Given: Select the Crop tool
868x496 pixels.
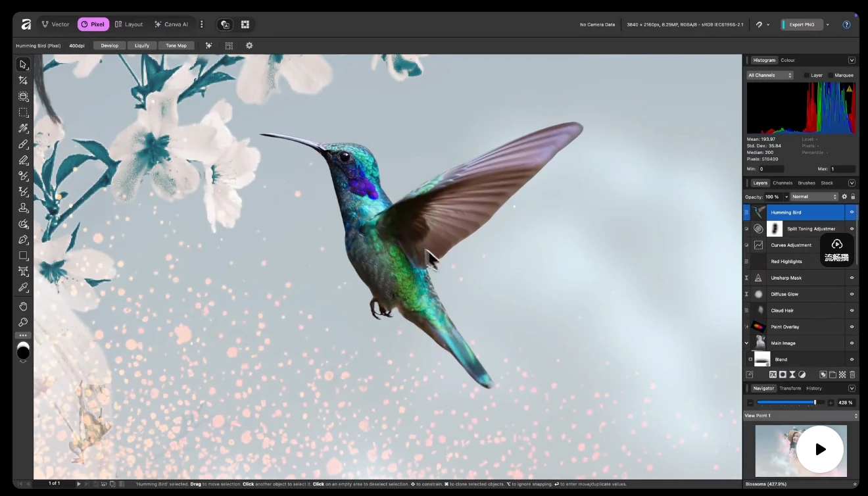Looking at the screenshot, I should point(23,80).
